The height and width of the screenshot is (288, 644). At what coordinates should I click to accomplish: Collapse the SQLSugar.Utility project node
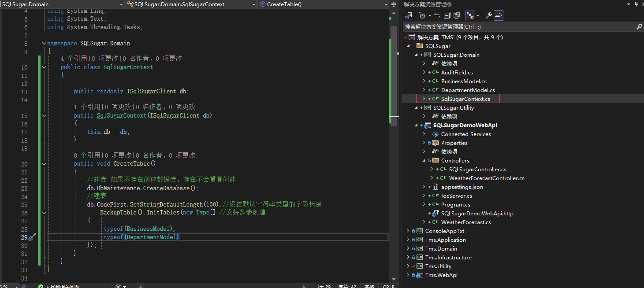click(x=416, y=108)
